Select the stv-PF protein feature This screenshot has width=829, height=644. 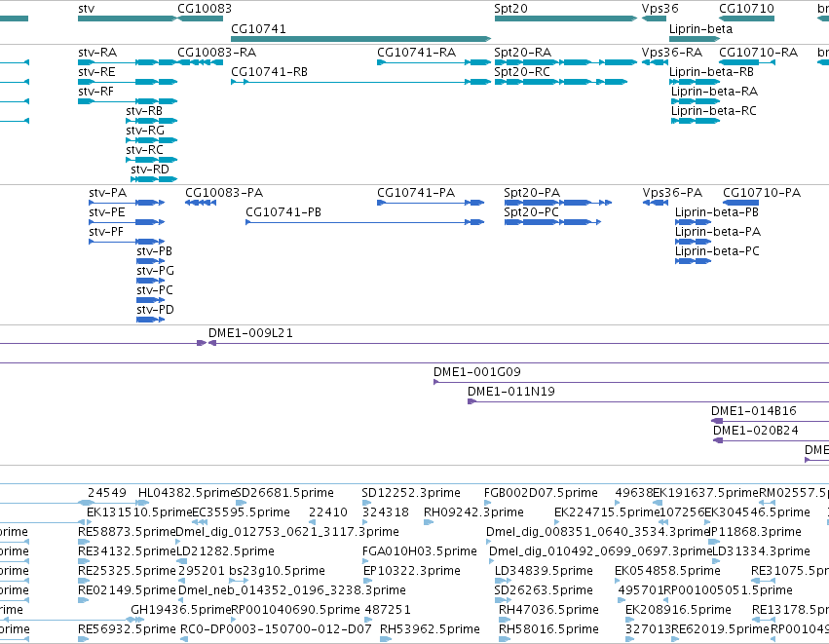point(127,242)
